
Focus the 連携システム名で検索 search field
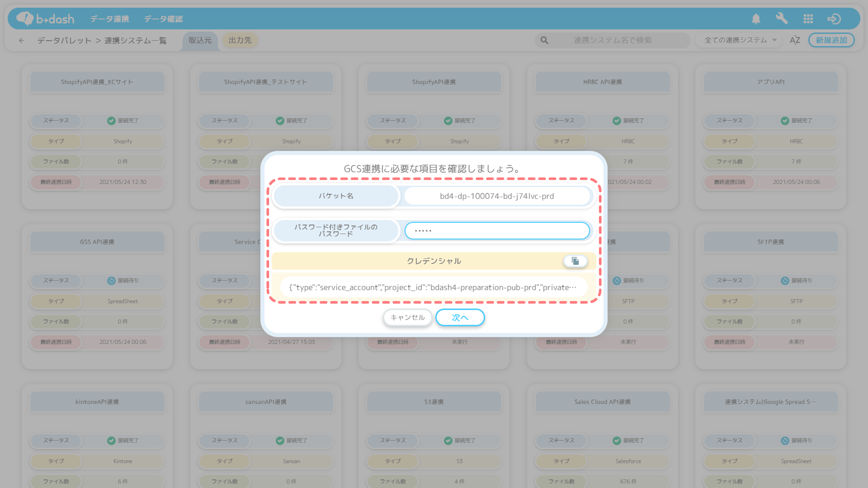612,40
